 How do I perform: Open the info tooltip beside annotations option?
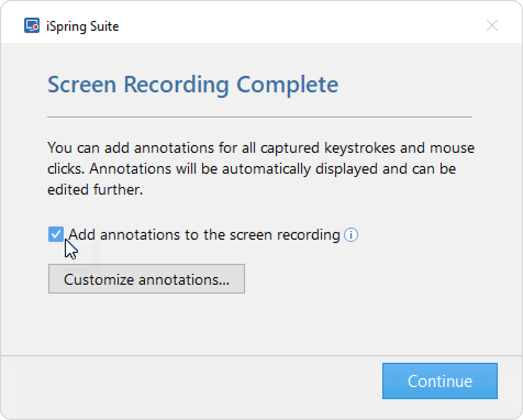pos(351,235)
